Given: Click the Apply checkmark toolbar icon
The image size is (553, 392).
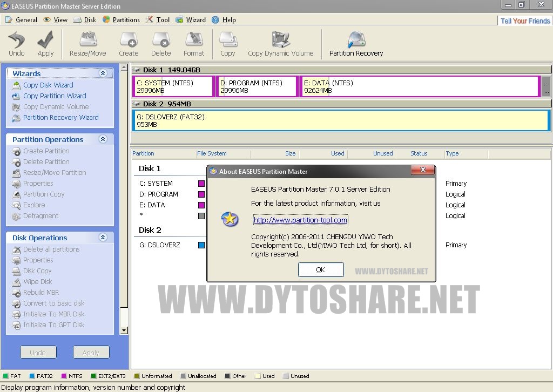Looking at the screenshot, I should [45, 44].
